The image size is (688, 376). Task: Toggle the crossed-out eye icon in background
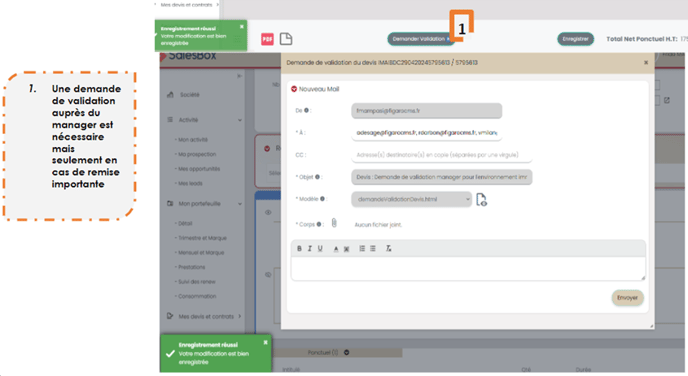point(268,275)
